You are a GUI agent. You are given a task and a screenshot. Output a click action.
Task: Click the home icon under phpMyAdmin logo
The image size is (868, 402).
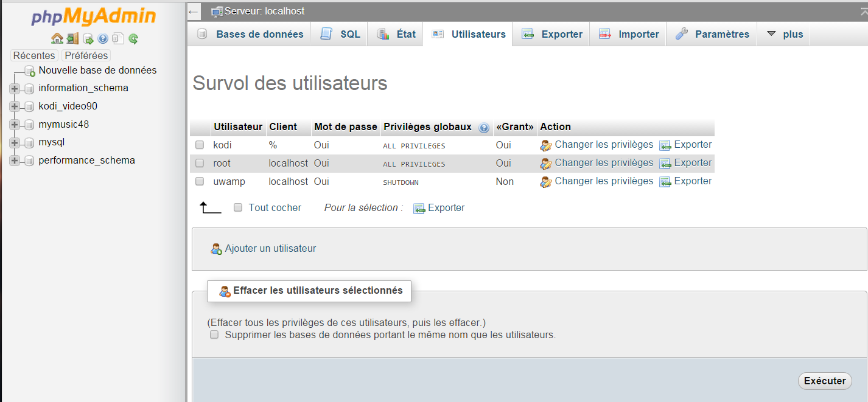tap(57, 39)
